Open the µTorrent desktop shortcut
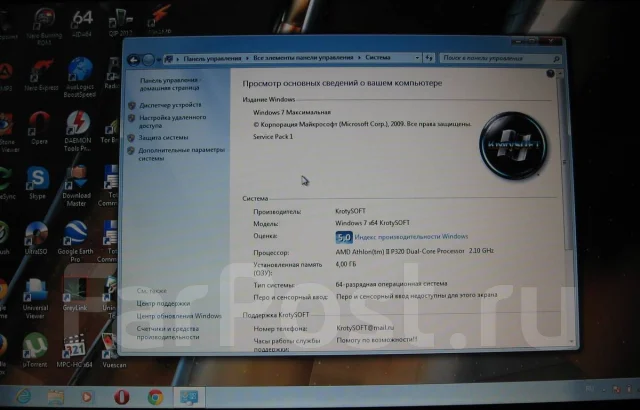Image resolution: width=640 pixels, height=410 pixels. 34,350
